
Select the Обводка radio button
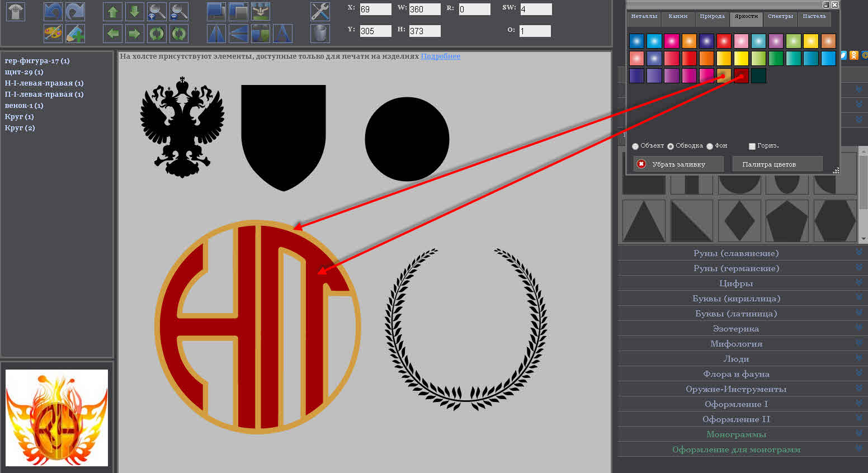coord(671,146)
